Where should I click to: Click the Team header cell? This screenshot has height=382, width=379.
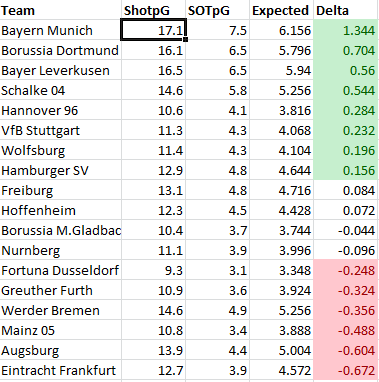tap(61, 10)
